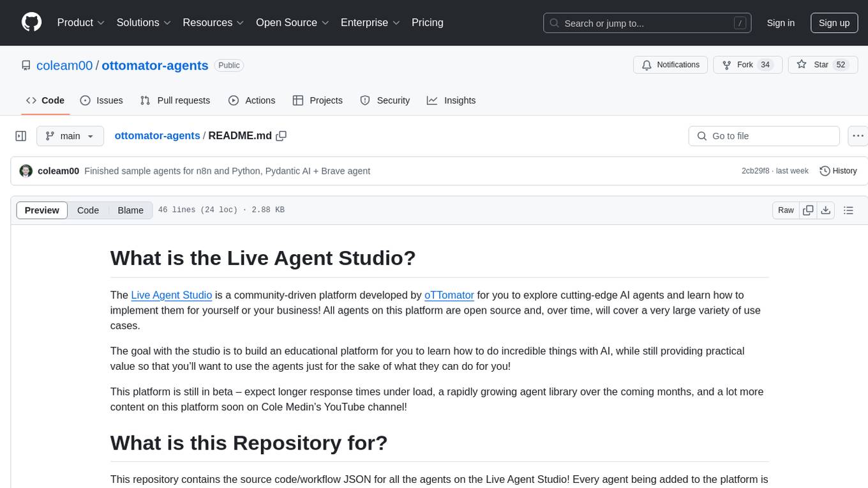Open the coleam00 owner profile link

point(64,65)
